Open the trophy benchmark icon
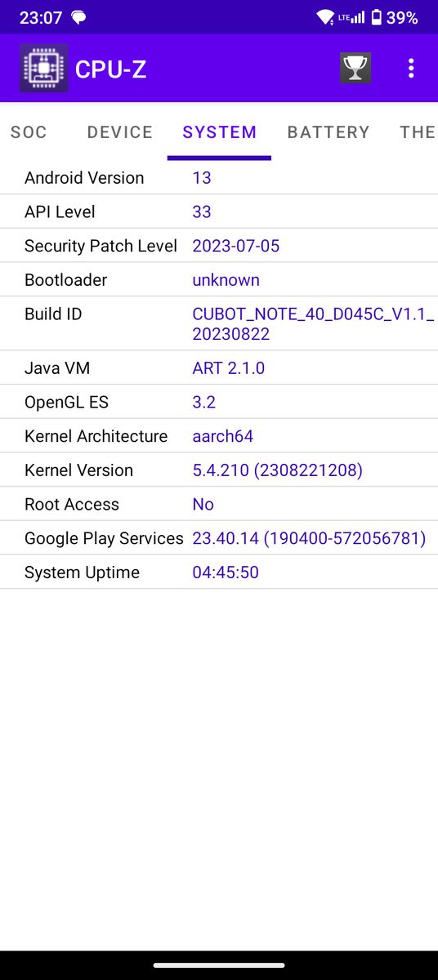Viewport: 438px width, 980px height. point(355,69)
